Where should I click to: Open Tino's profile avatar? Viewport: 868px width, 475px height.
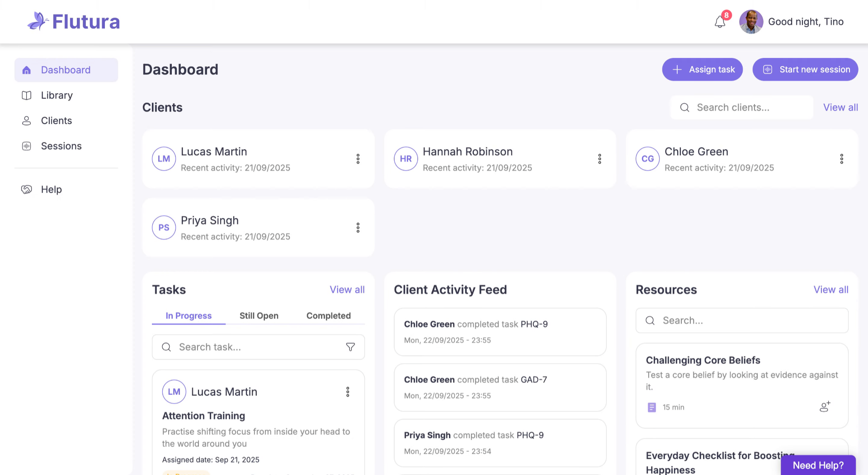click(751, 22)
